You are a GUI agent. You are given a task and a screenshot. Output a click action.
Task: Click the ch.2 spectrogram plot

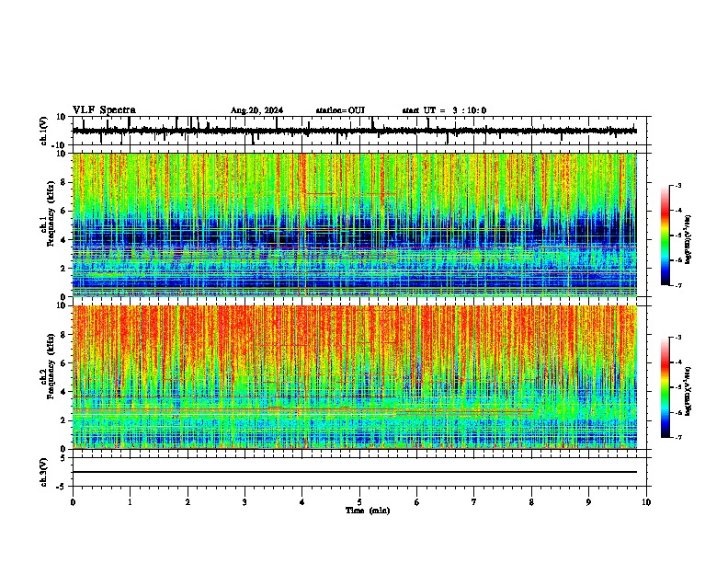pyautogui.click(x=355, y=377)
